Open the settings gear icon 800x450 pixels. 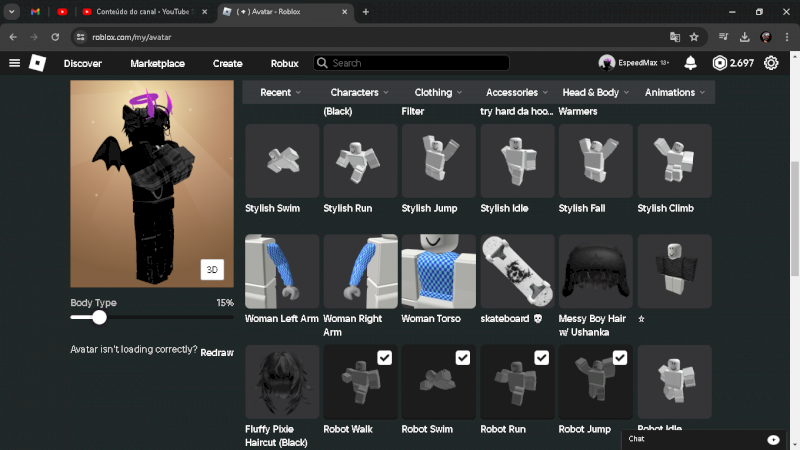771,63
